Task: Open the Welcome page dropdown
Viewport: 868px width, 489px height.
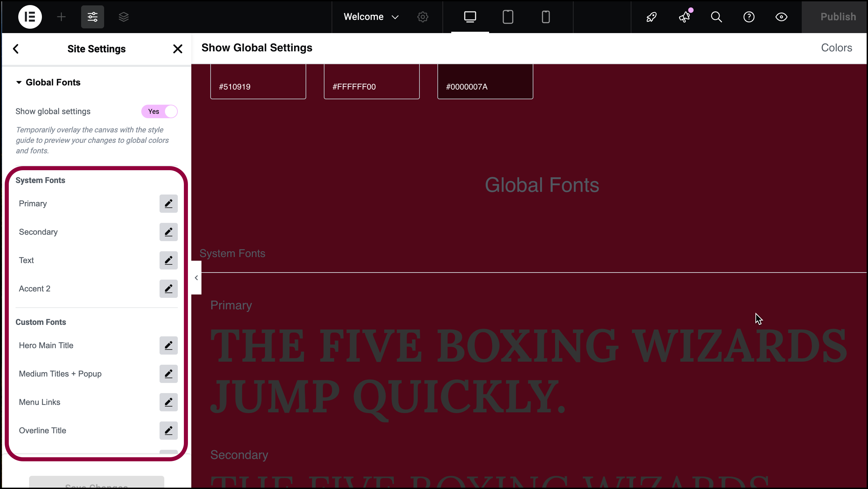Action: 371,17
